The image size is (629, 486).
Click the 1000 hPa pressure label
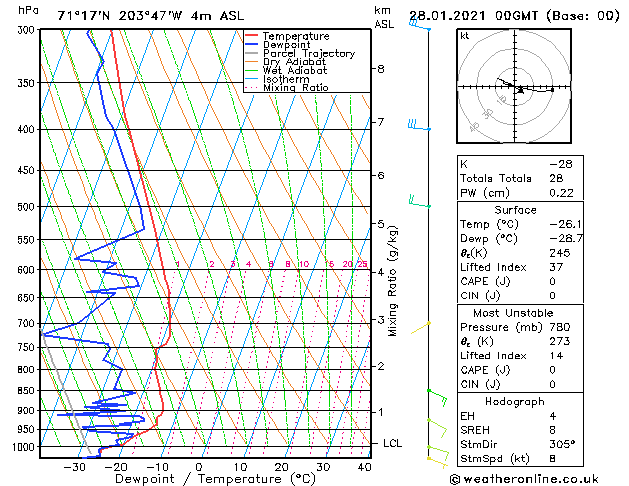tap(26, 447)
